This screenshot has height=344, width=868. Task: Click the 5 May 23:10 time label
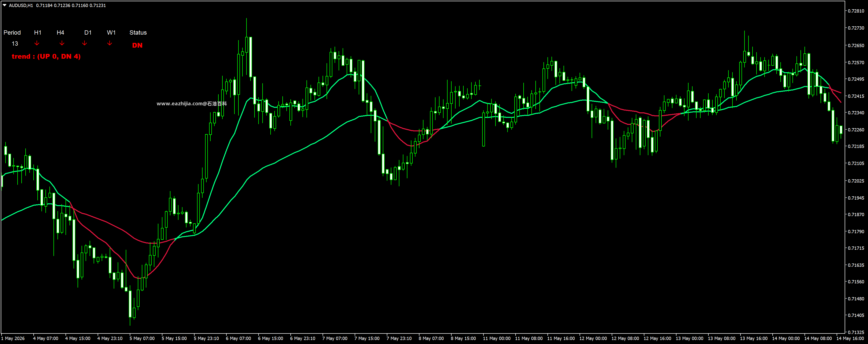[206, 339]
